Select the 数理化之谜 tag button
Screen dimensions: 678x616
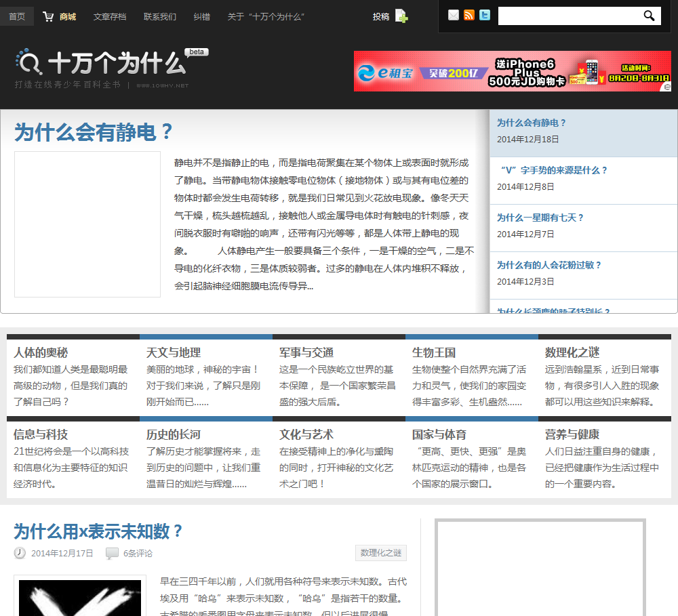click(x=381, y=553)
